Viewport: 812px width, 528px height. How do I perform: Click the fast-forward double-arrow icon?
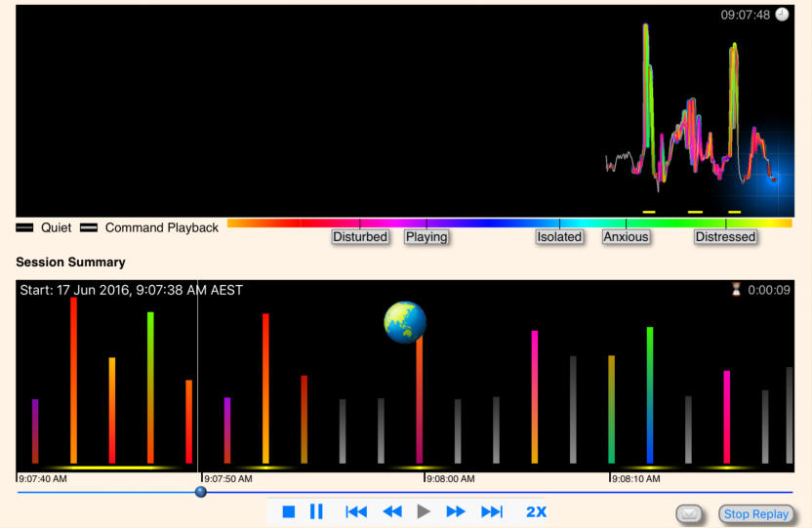click(456, 511)
